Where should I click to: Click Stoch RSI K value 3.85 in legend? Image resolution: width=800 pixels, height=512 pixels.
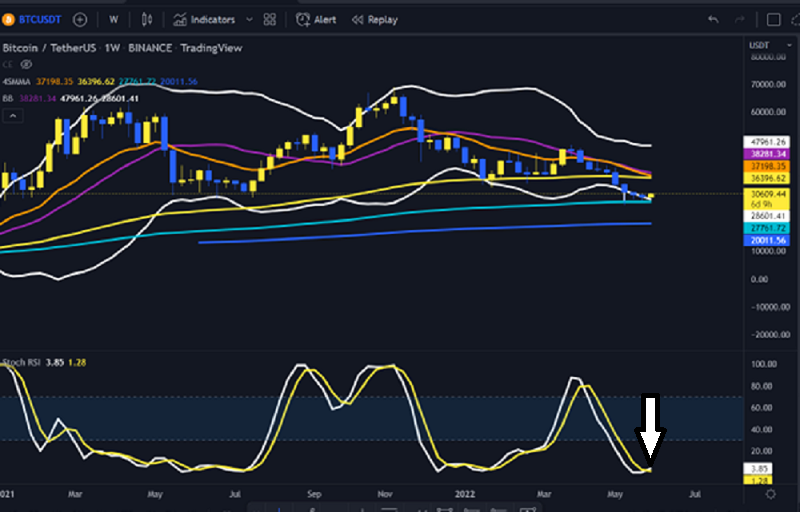tap(55, 363)
